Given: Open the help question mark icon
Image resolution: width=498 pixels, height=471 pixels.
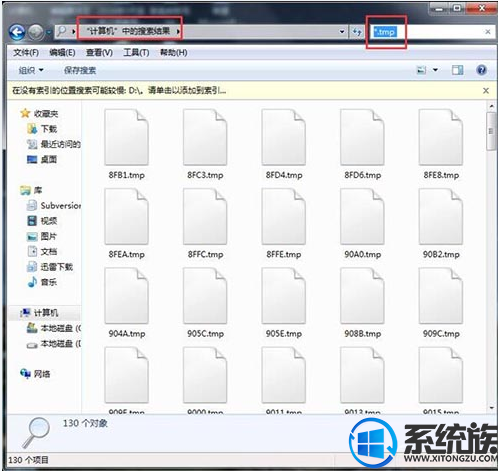Looking at the screenshot, I should 481,70.
